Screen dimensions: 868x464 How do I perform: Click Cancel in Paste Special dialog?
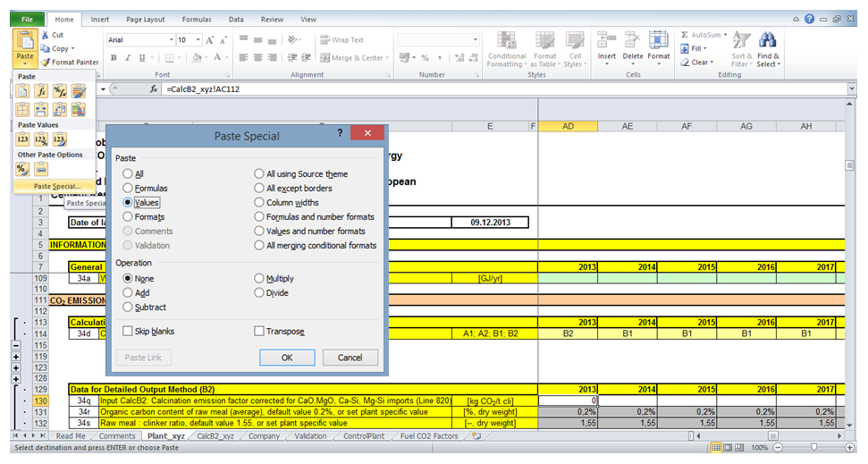[350, 358]
